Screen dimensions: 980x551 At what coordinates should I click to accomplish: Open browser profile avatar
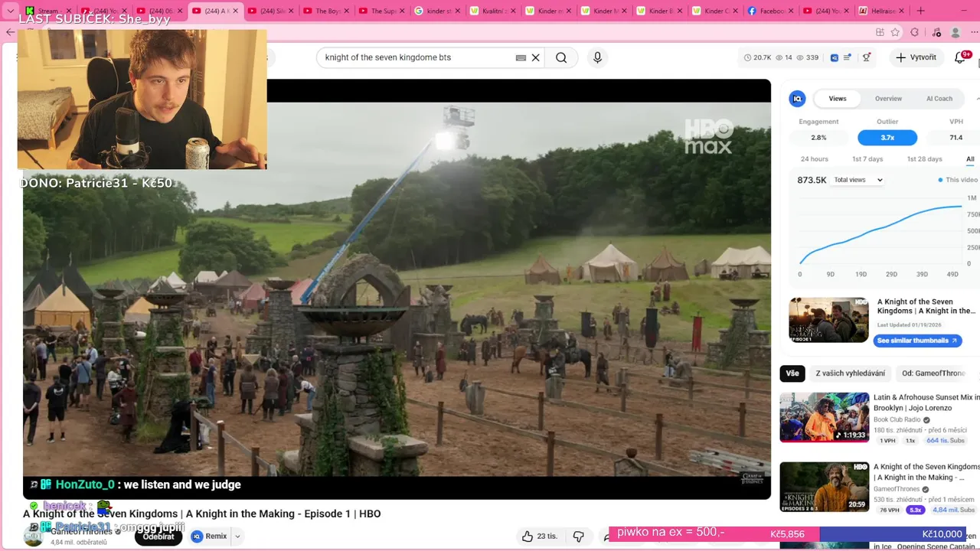click(955, 32)
